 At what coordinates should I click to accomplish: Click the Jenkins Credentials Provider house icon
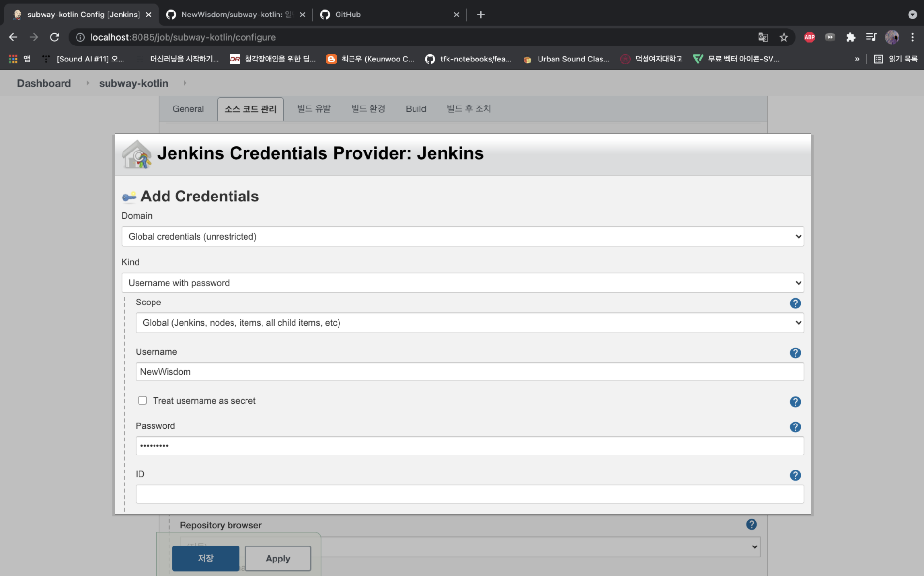pos(137,154)
